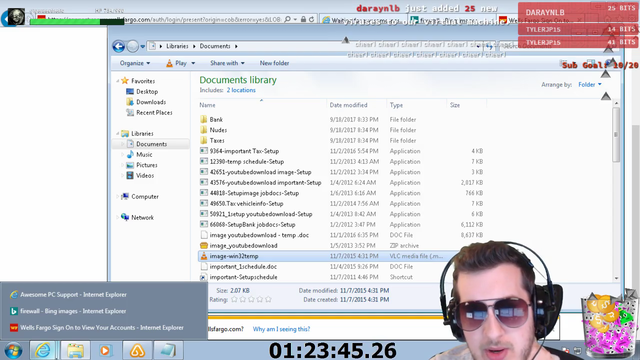Click the Internet Explorer taskbar icon

pos(43,351)
